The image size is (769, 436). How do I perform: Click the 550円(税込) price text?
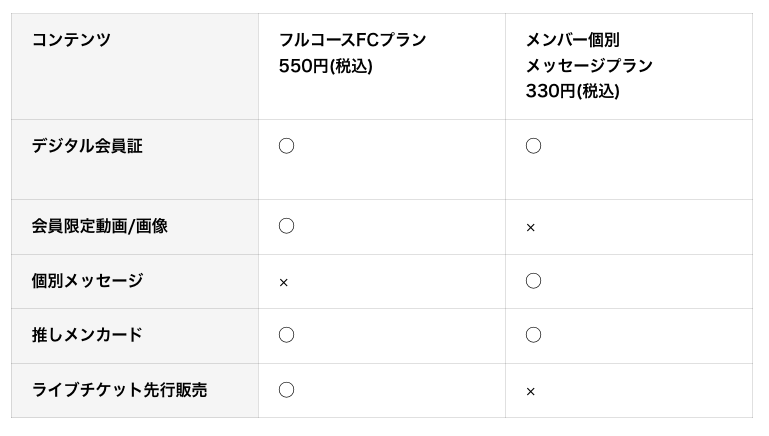(326, 66)
